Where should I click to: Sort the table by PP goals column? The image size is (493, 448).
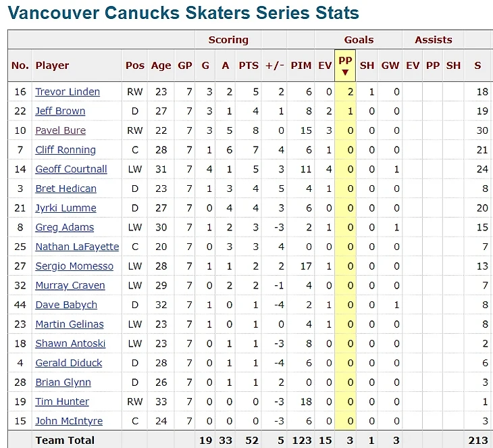(345, 65)
